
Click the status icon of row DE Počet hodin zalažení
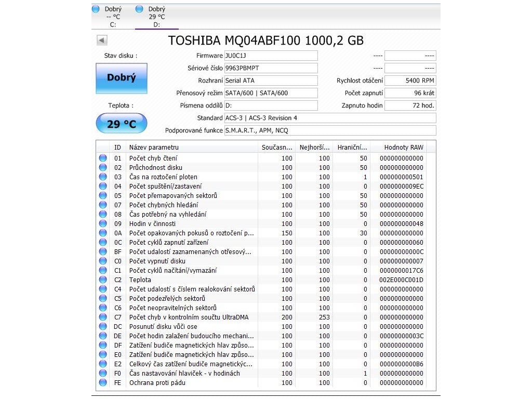pyautogui.click(x=103, y=336)
